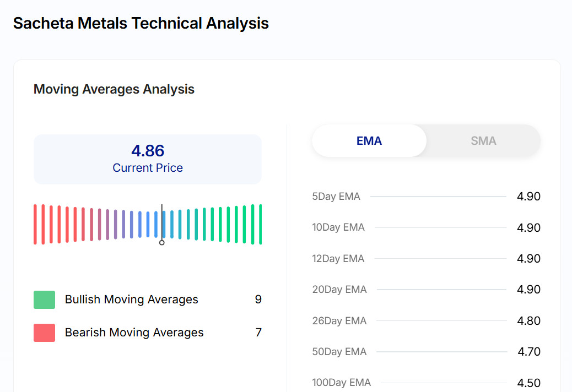Click the 100Day EMA label
Screen dimensions: 572x392
pos(342,383)
